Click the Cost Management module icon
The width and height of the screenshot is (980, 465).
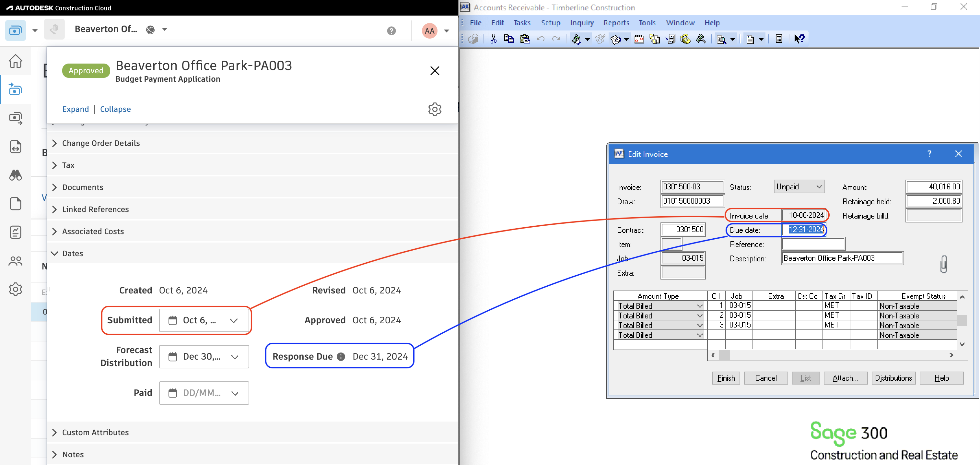pyautogui.click(x=15, y=30)
